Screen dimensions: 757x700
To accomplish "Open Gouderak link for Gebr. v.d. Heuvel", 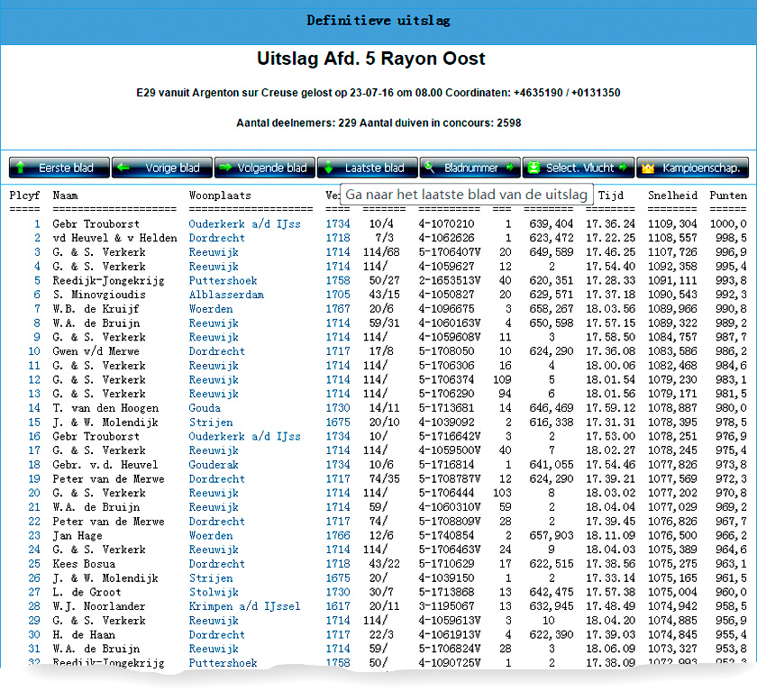I will coord(214,465).
